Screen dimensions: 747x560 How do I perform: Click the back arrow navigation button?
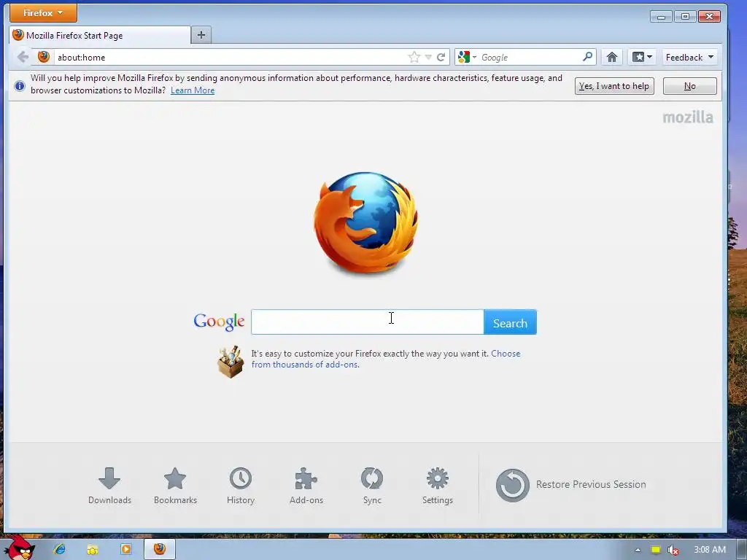click(23, 57)
